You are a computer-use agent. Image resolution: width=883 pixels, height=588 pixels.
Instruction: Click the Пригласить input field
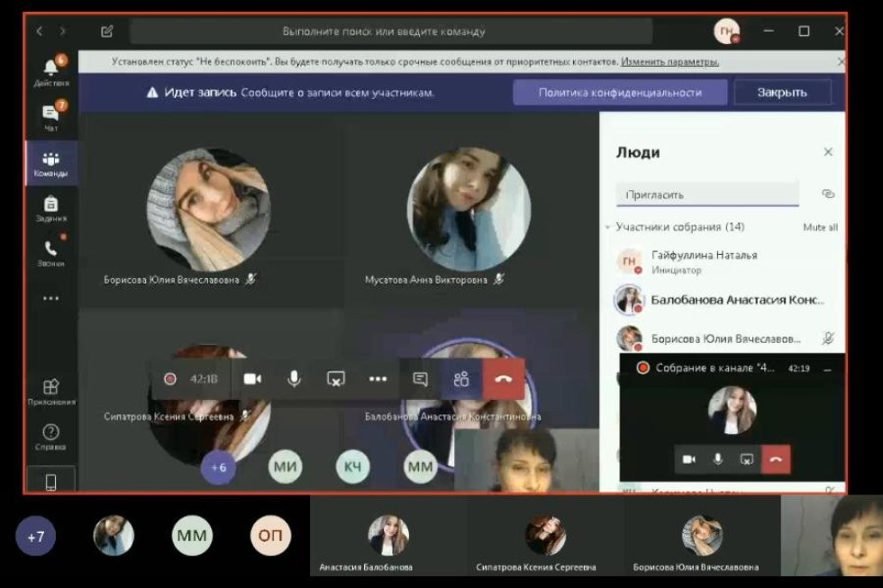pyautogui.click(x=706, y=194)
